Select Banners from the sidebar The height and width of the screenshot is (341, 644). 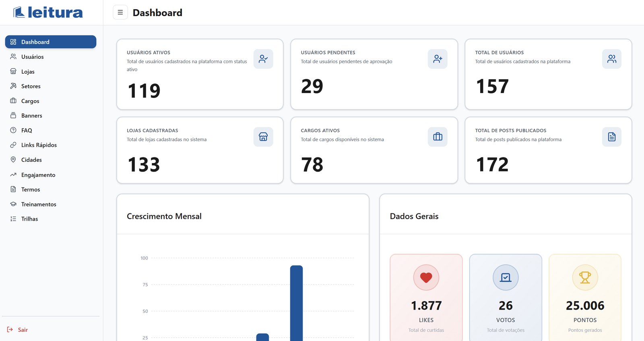coord(51,116)
